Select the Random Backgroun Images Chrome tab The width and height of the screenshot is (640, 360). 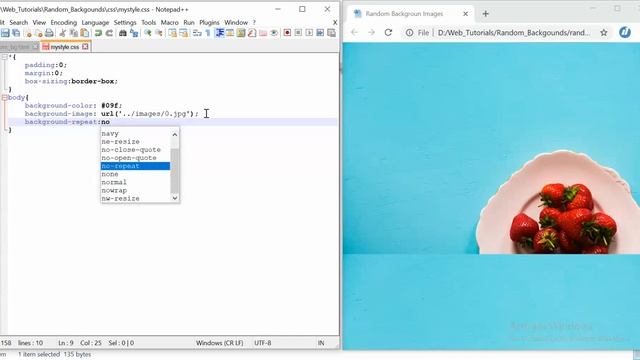(404, 14)
